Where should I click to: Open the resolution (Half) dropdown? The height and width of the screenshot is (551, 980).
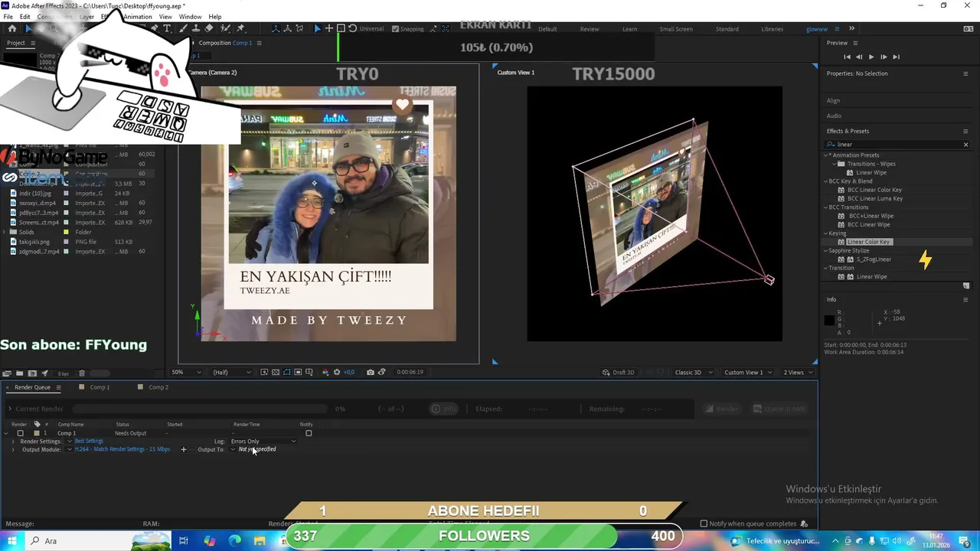(232, 372)
